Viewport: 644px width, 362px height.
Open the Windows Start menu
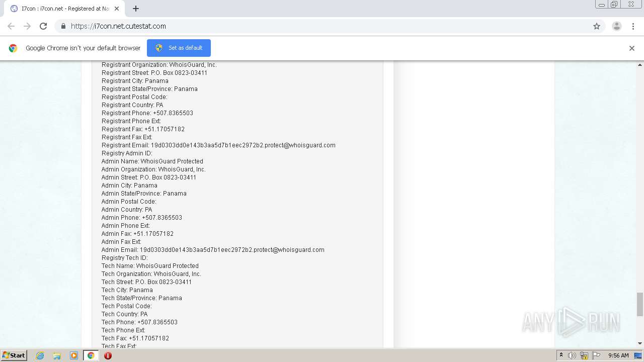pos(14,355)
